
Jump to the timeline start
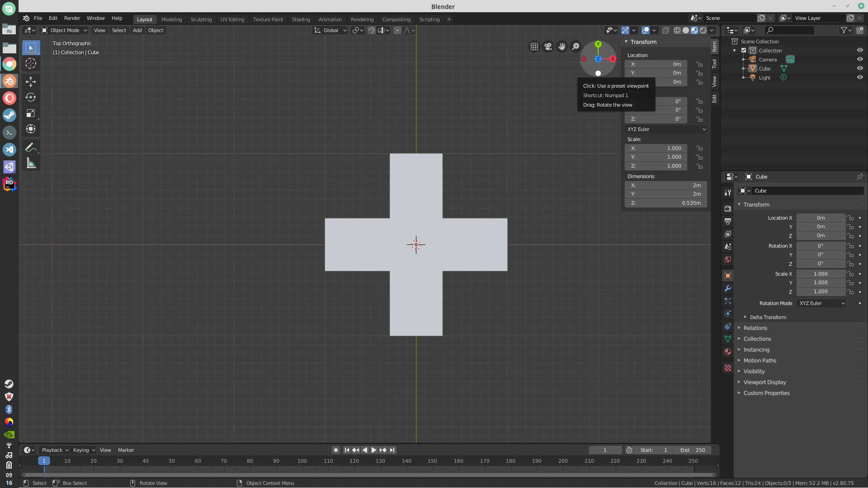point(347,450)
